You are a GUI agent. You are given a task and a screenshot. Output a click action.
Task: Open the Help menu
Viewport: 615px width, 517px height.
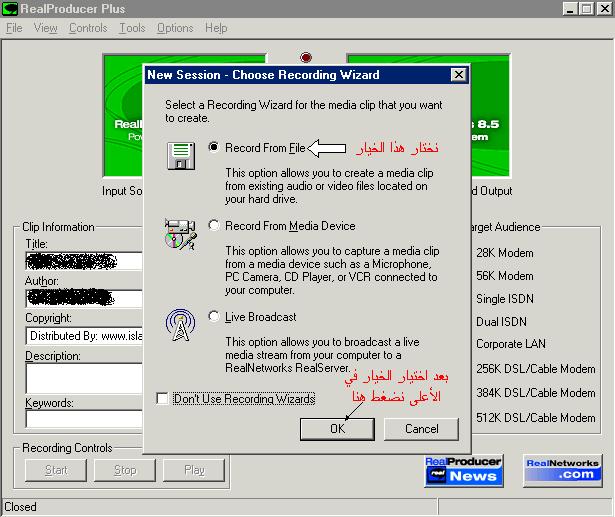click(x=216, y=28)
